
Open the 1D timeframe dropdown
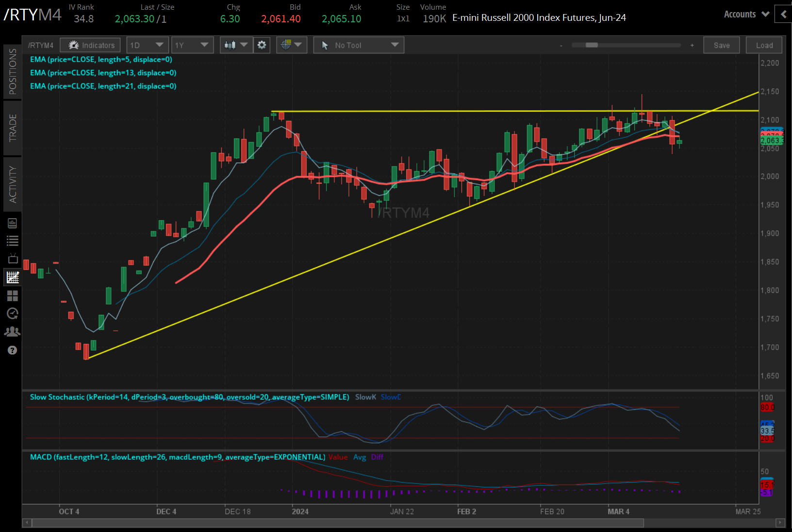click(147, 45)
